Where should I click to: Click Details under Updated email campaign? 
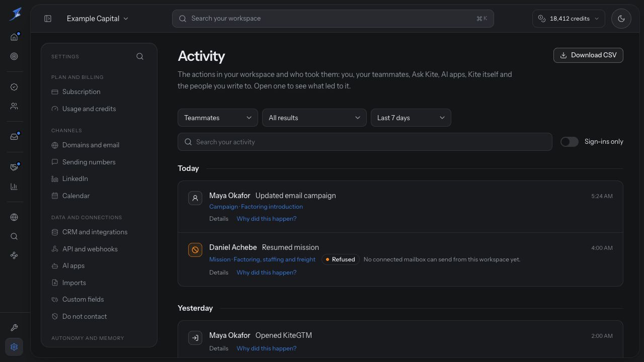(219, 219)
